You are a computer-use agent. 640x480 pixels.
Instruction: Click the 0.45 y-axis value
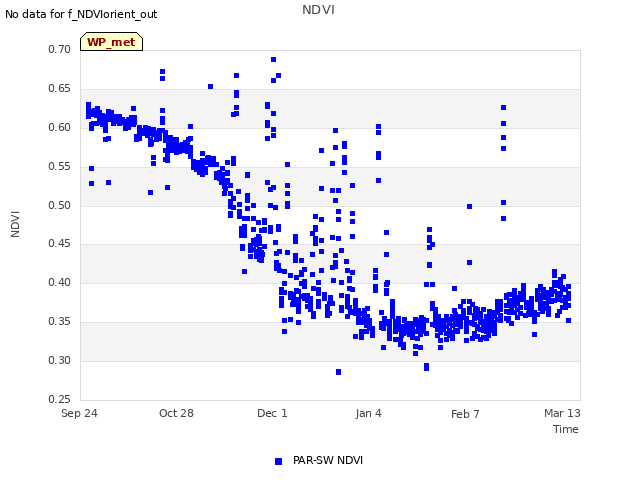click(x=59, y=243)
